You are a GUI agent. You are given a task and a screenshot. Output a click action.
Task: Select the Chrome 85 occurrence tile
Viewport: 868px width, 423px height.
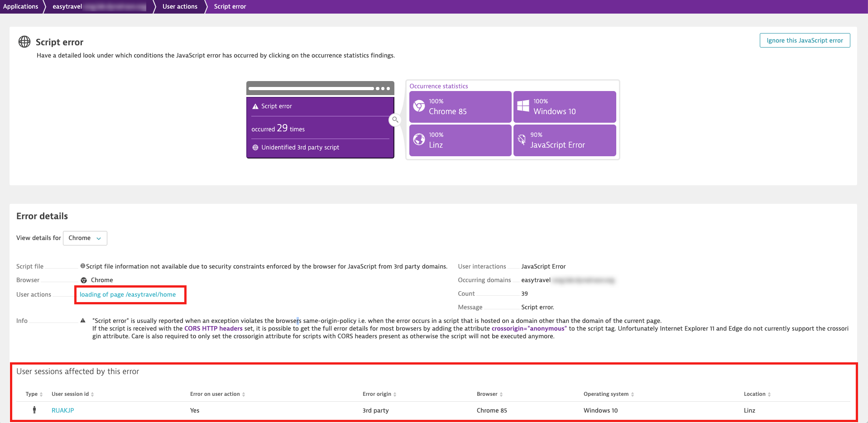[460, 107]
